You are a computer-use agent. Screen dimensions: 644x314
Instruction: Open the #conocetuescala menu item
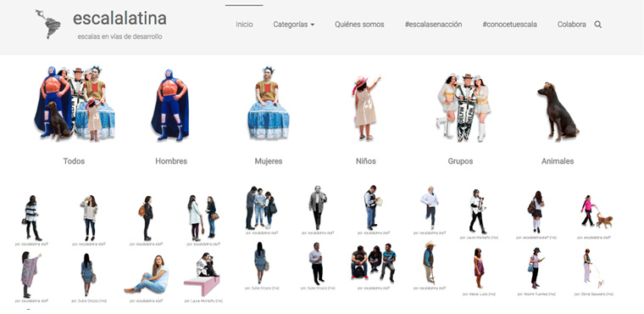[x=510, y=25]
